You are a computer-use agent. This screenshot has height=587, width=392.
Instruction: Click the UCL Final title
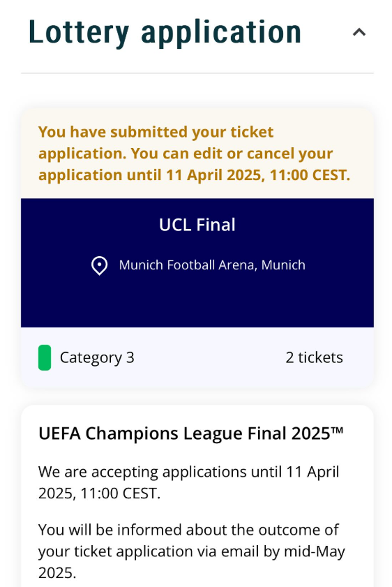click(x=197, y=225)
